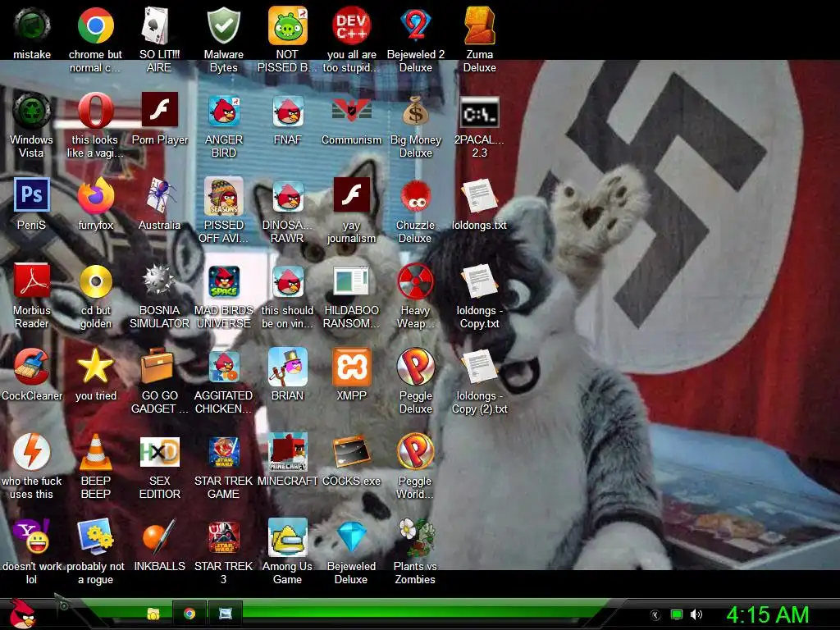Click the Angry Bird Start button
The height and width of the screenshot is (630, 840).
point(22,614)
